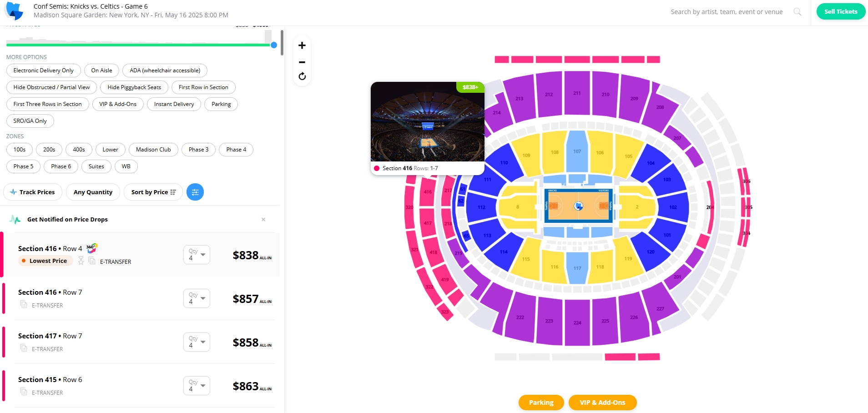Image resolution: width=868 pixels, height=413 pixels.
Task: Open the blue filter settings icon
Action: (195, 192)
